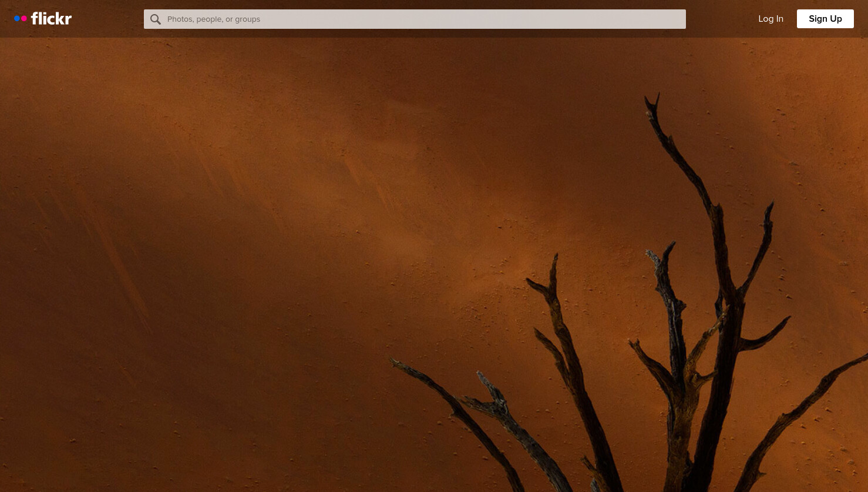Open the Log In link
The width and height of the screenshot is (868, 492).
click(771, 19)
